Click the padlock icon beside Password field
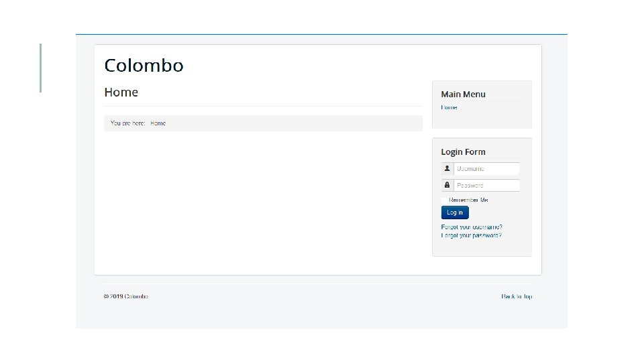The width and height of the screenshot is (644, 362). click(x=447, y=186)
